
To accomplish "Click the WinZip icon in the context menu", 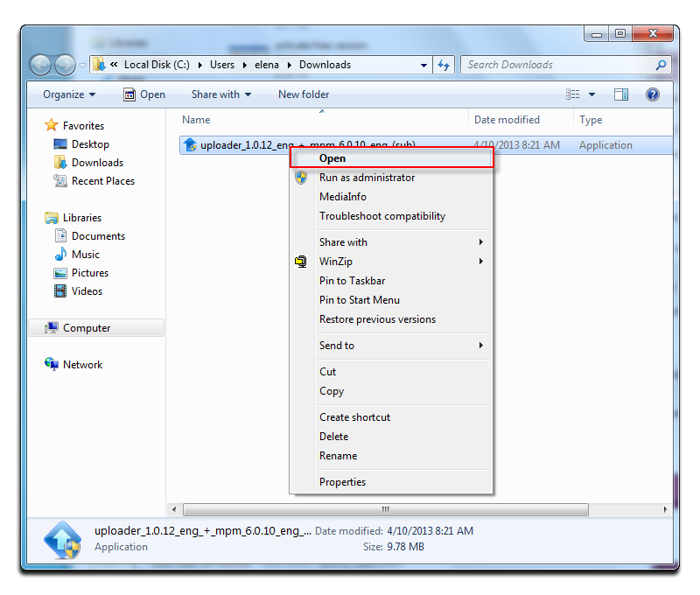I will [301, 262].
